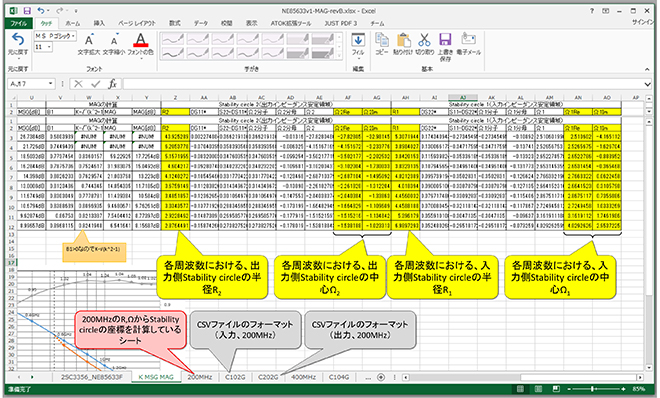
Task: Switch to normal view in status bar
Action: 520,389
